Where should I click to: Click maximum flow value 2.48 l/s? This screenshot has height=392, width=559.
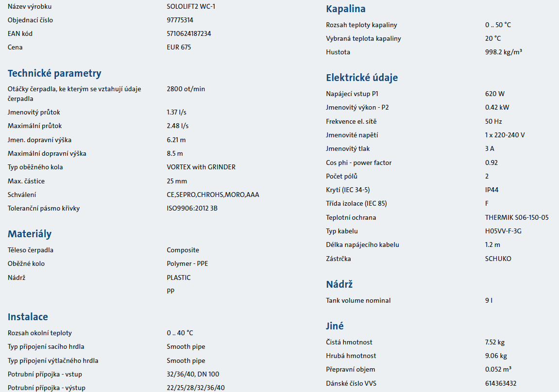[x=178, y=126]
